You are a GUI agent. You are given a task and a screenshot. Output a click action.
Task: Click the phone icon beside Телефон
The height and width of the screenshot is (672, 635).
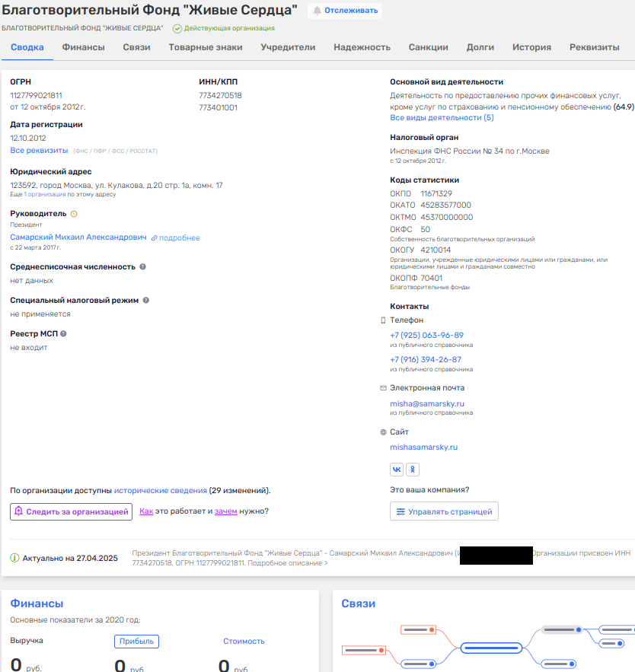tap(383, 320)
